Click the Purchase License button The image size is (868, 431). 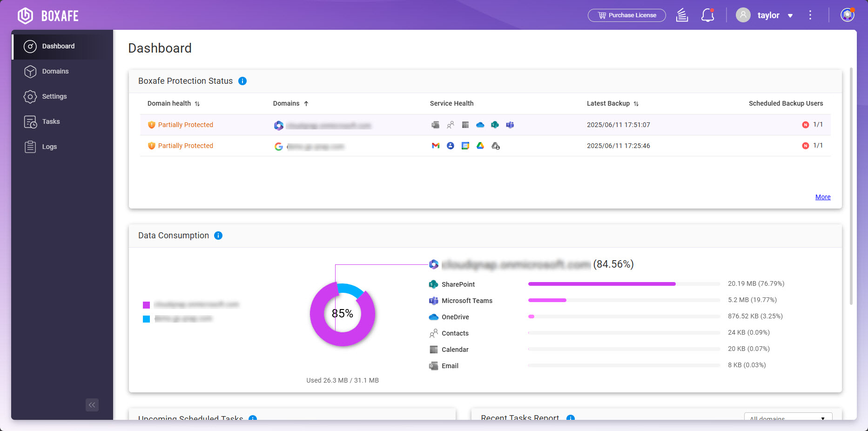click(x=626, y=15)
